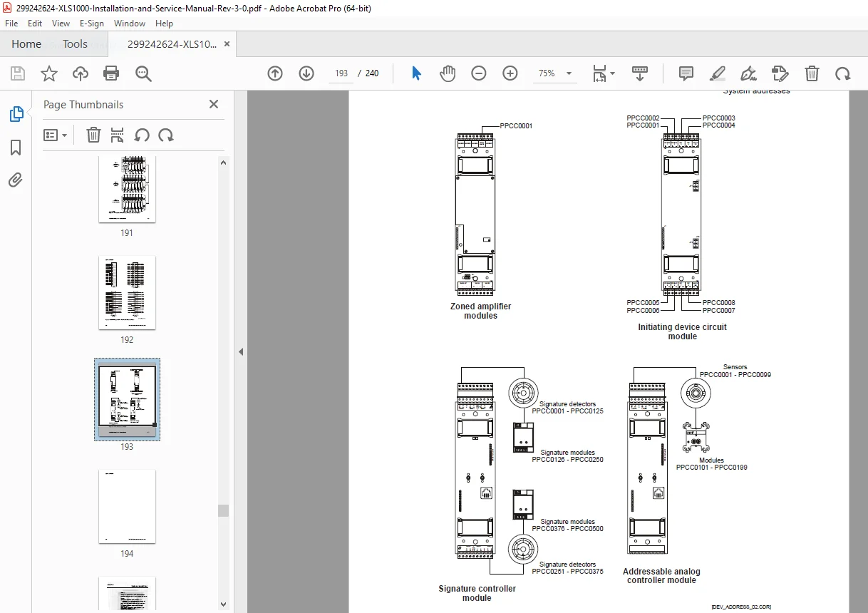Click the 'Sensors' label text

coord(735,367)
